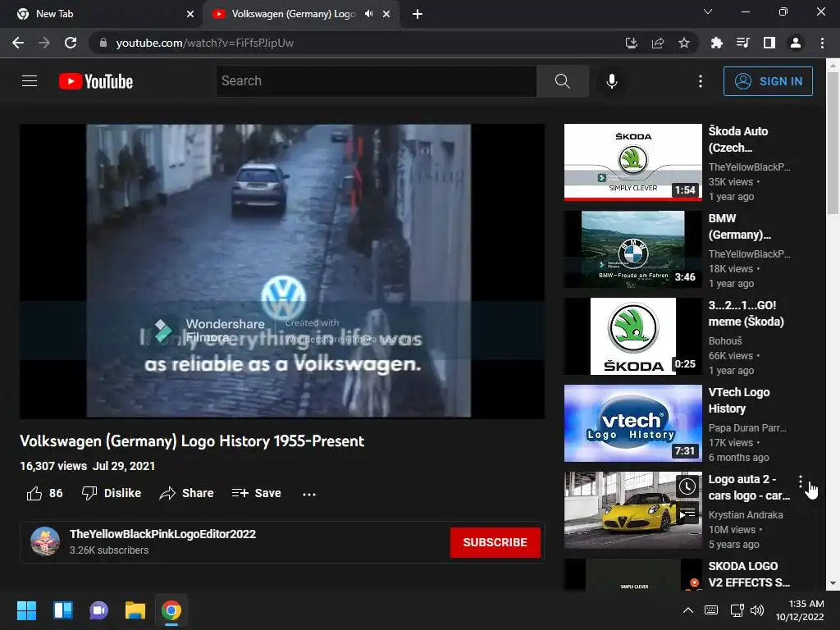The width and height of the screenshot is (840, 630).
Task: Click Škoda Auto (Czech... video title
Action: [738, 139]
